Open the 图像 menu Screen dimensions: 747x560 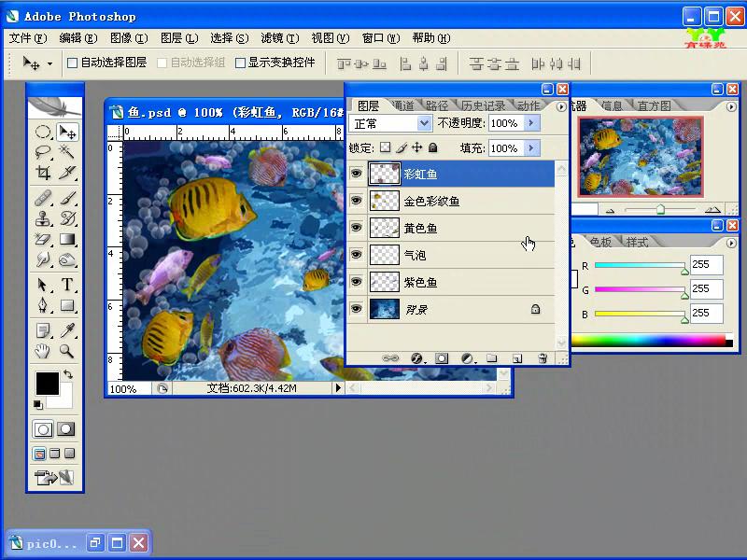tap(129, 38)
